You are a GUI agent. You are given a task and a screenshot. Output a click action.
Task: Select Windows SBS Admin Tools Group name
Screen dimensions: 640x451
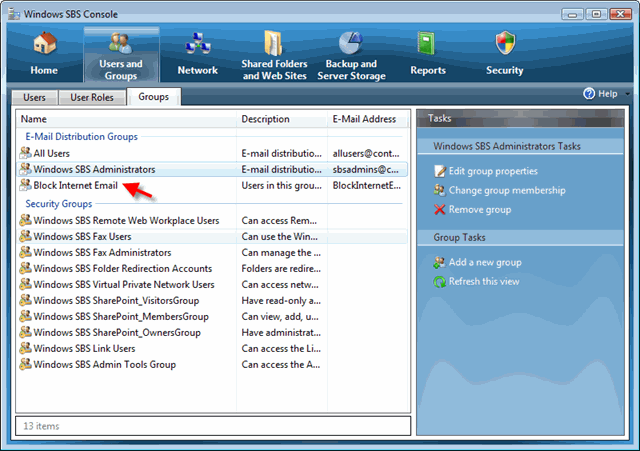pyautogui.click(x=104, y=364)
